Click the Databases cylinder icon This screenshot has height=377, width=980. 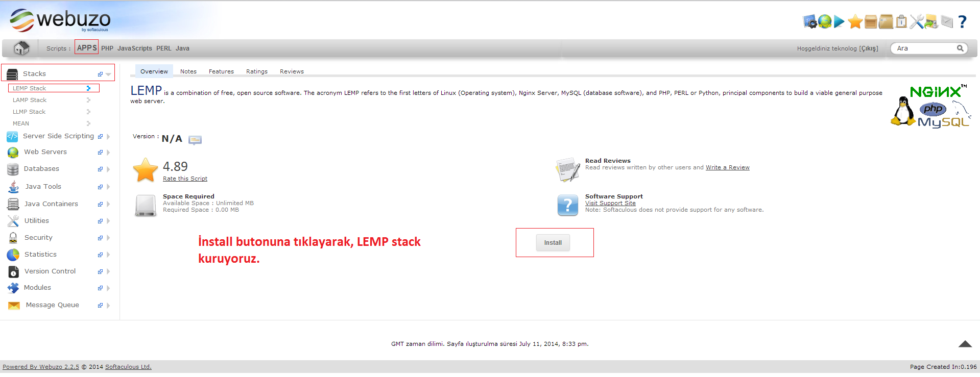point(13,169)
